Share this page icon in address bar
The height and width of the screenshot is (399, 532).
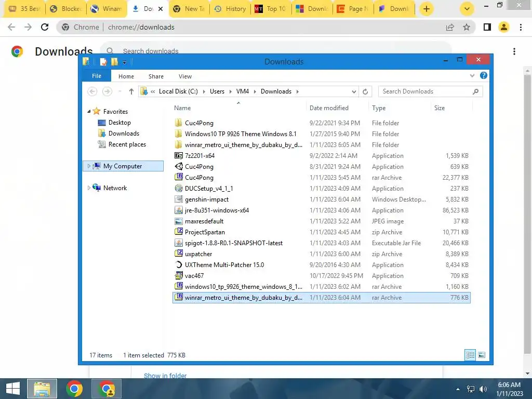(x=450, y=27)
